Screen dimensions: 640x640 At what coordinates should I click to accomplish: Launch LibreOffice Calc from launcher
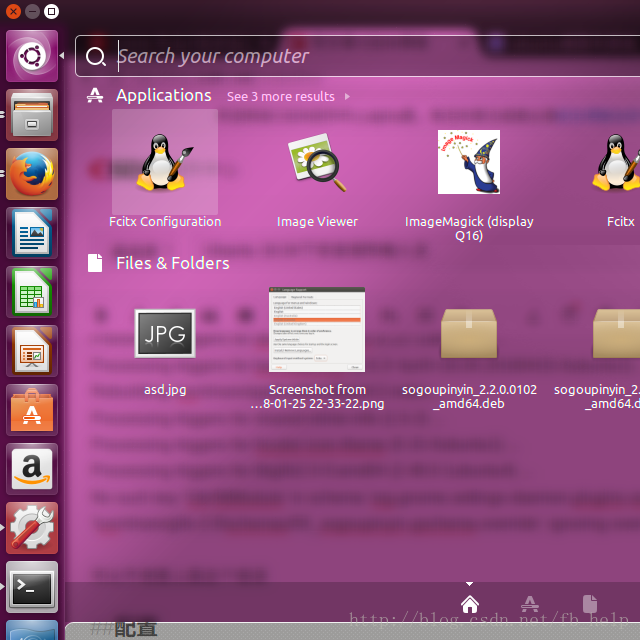[32, 292]
